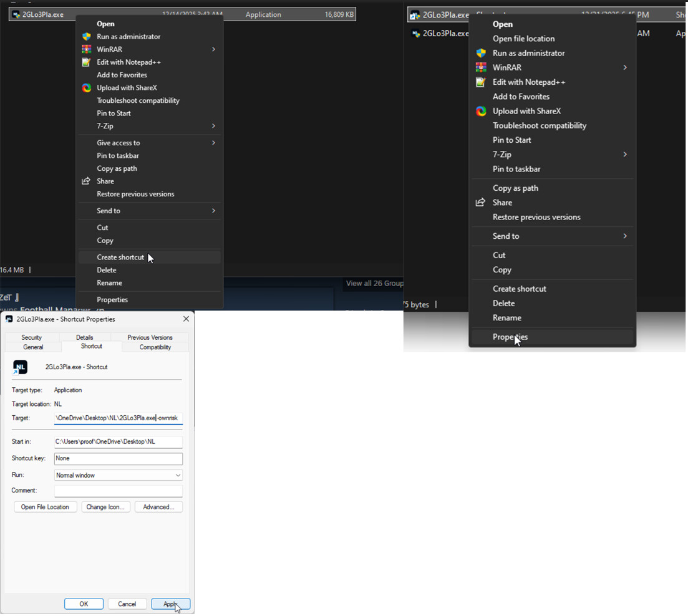Switch to the Compatibility tab
This screenshot has width=688, height=616.
tap(155, 347)
